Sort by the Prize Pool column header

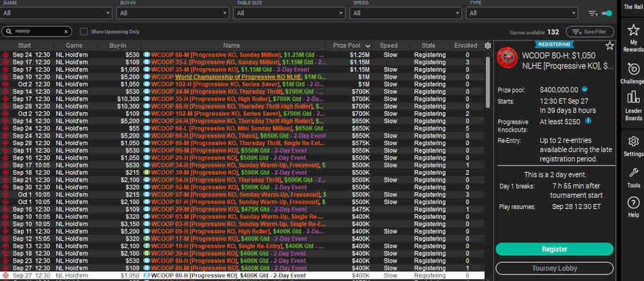pyautogui.click(x=352, y=46)
